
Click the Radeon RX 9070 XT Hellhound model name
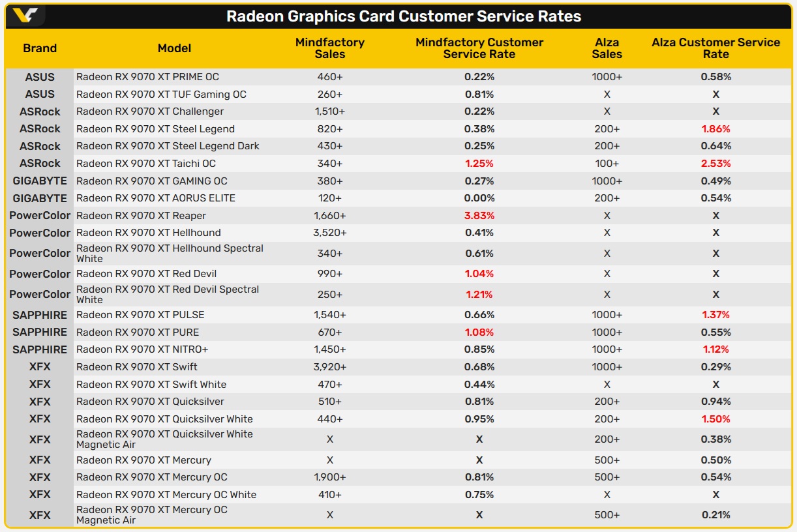[149, 233]
